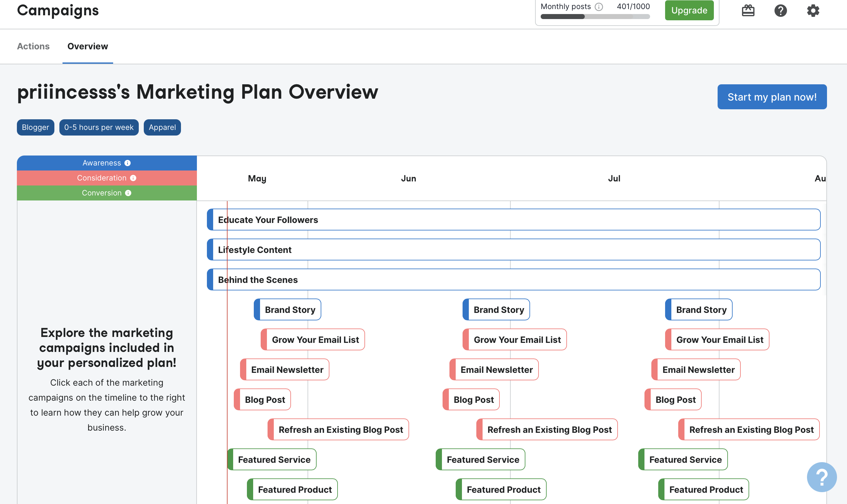Click the 401/1000 posts counter
Image resolution: width=847 pixels, height=504 pixels.
pyautogui.click(x=633, y=7)
